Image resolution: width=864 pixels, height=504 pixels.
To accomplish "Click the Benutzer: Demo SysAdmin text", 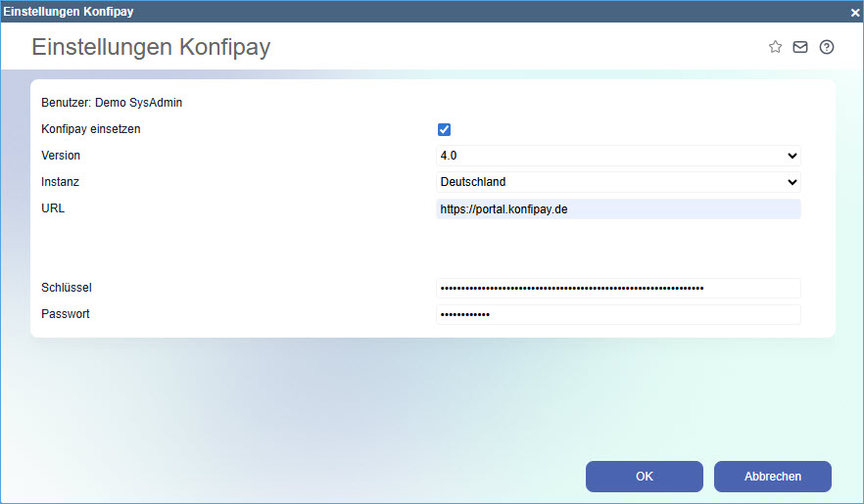I will pyautogui.click(x=112, y=103).
